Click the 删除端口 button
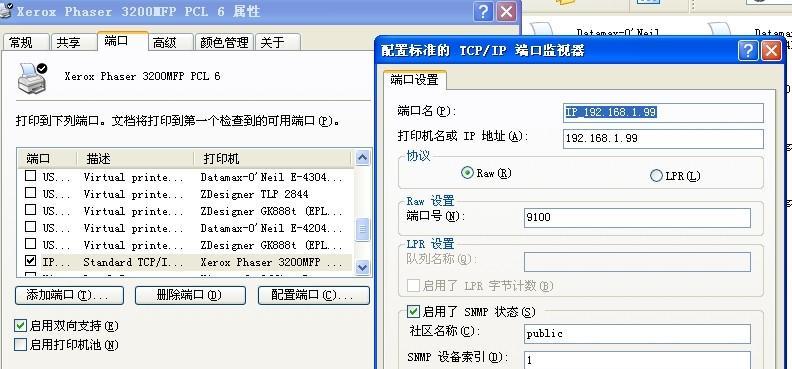This screenshot has width=792, height=369. (190, 295)
